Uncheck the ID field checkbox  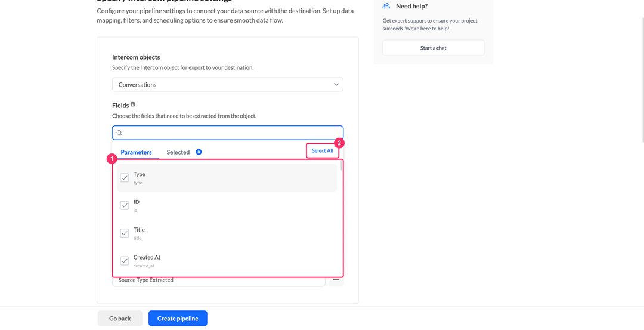click(x=125, y=205)
